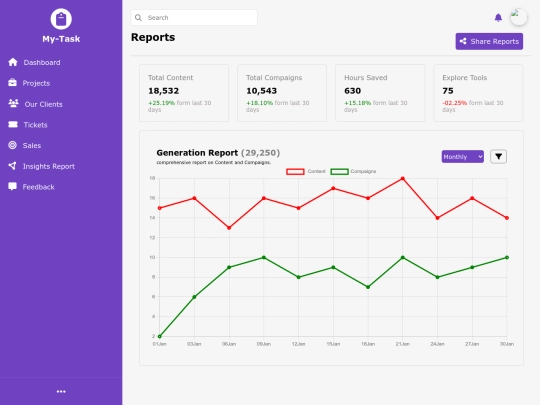Click the Reports page heading
Viewport: 540px width, 405px height.
coord(153,37)
